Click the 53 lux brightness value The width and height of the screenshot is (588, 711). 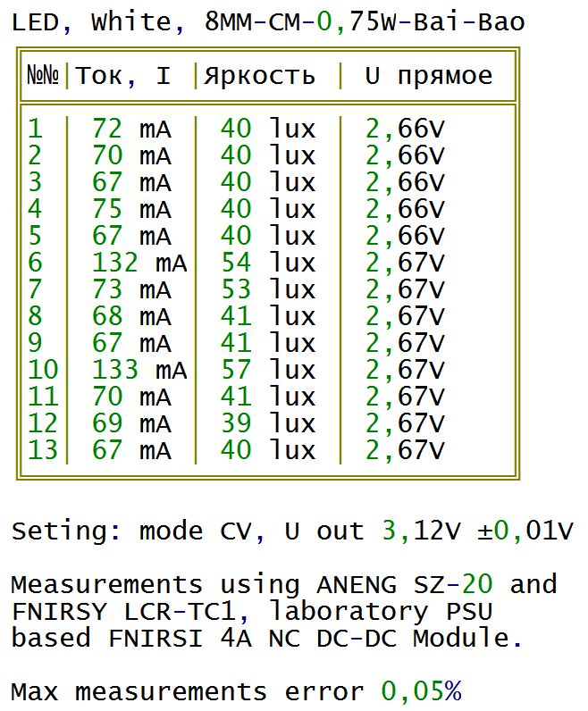click(x=268, y=290)
